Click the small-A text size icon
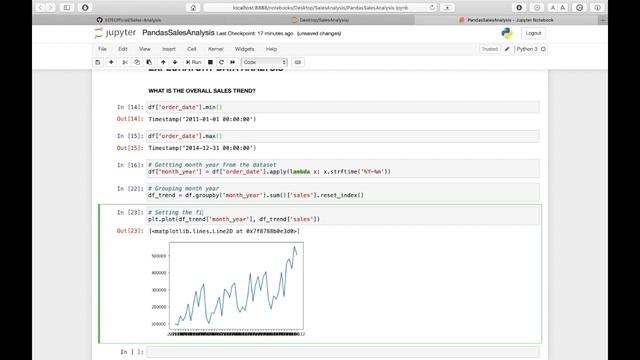This screenshot has height=360, width=640. pyautogui.click(x=553, y=7)
